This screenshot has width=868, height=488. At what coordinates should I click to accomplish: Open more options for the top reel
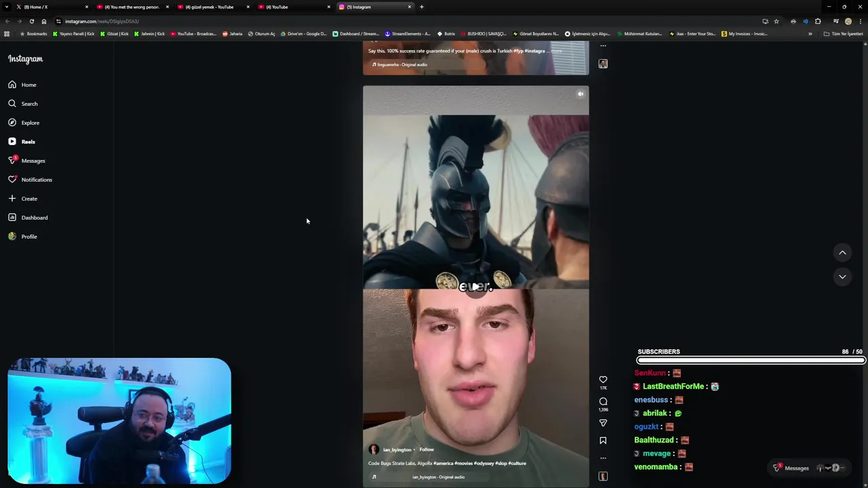coord(603,46)
